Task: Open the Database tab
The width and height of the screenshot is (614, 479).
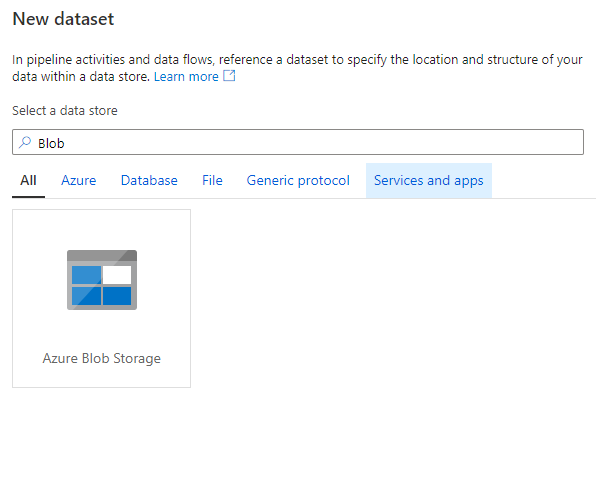Action: tap(149, 181)
